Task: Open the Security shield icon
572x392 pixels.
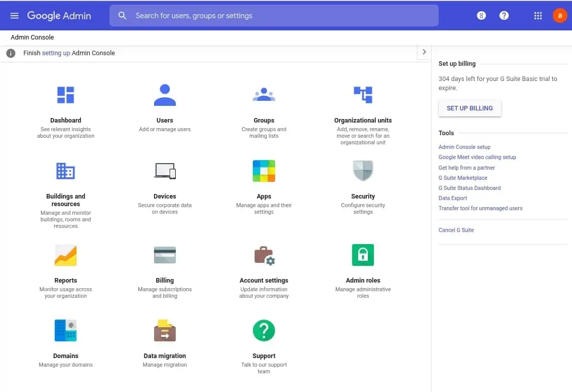Action: (x=363, y=170)
